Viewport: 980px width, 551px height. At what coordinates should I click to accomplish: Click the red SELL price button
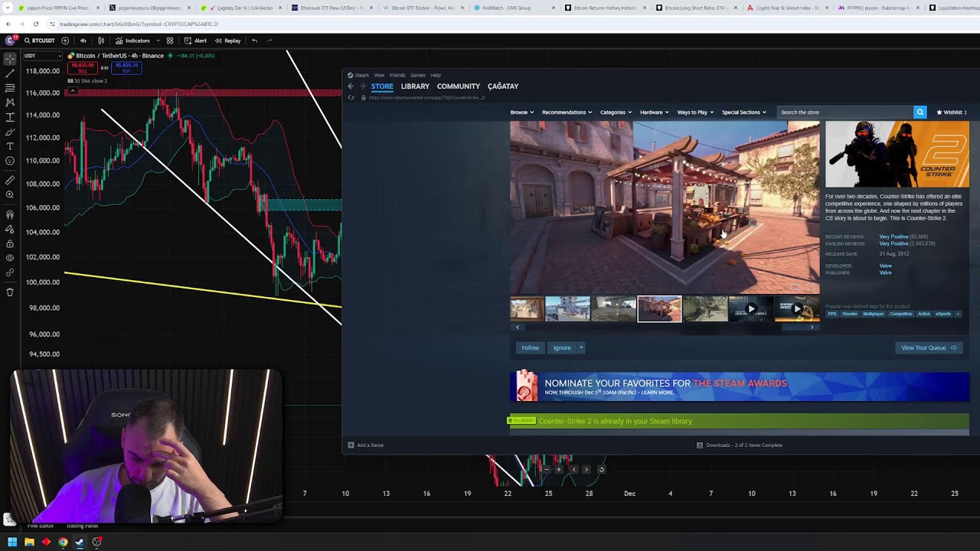[83, 67]
